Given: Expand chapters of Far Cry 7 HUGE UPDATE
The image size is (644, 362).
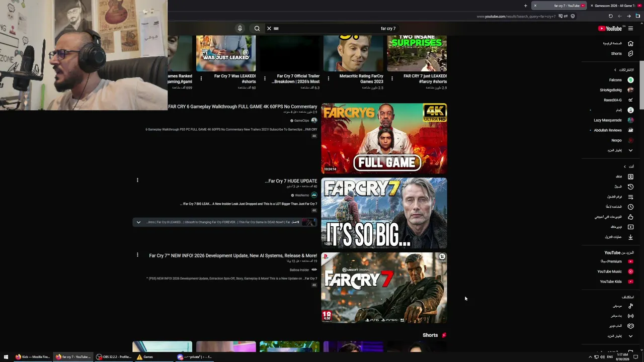Looking at the screenshot, I should [x=138, y=222].
